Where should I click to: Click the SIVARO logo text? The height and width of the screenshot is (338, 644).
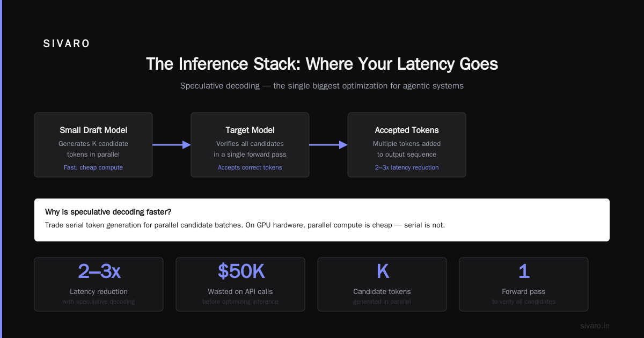67,44
